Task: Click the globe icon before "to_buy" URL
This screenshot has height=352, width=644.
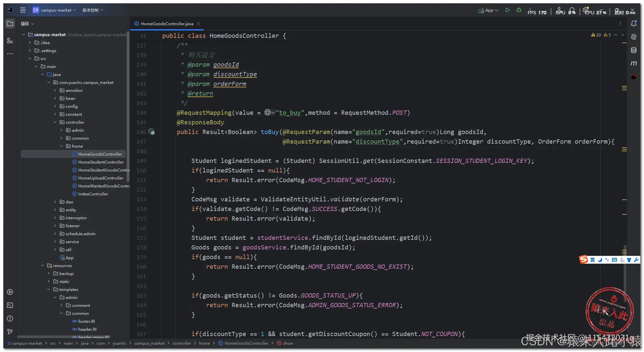Action: 268,112
